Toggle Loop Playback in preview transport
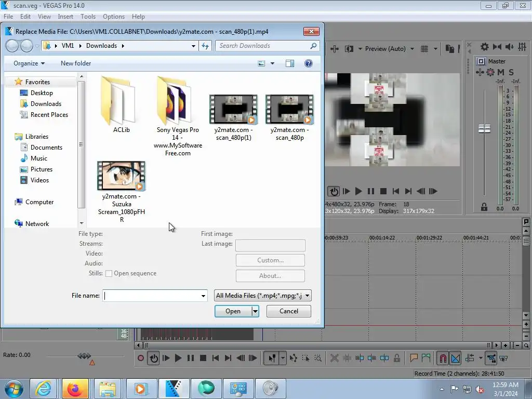 pyautogui.click(x=334, y=191)
